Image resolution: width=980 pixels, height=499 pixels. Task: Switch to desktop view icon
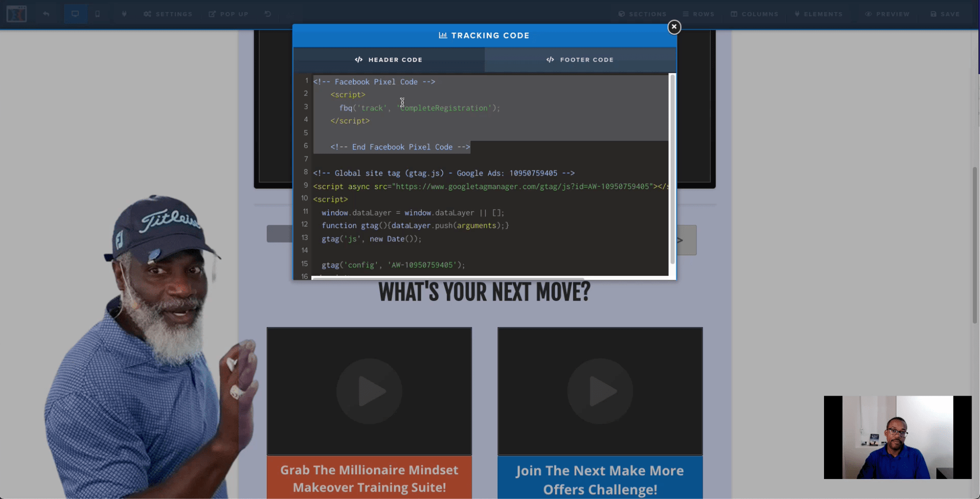(x=75, y=14)
